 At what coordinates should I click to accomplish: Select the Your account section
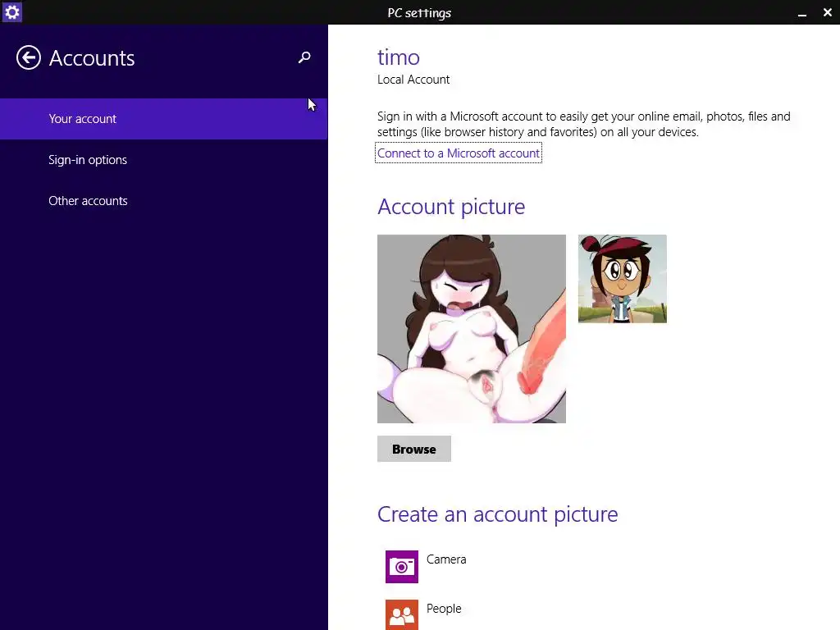[163, 119]
